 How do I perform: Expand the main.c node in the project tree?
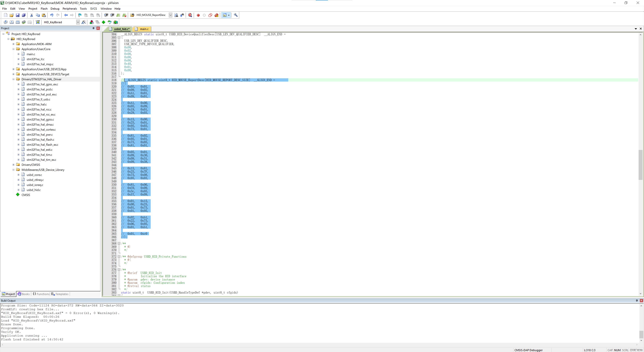click(x=18, y=54)
